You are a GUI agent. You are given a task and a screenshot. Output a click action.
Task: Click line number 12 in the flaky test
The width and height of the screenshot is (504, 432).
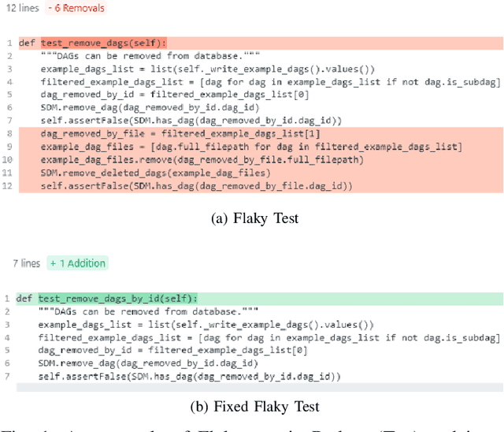(x=7, y=186)
